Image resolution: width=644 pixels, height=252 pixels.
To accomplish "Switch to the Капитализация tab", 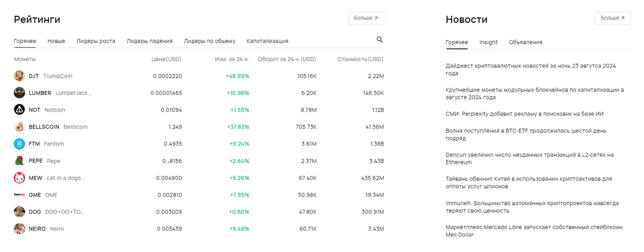I will click(x=267, y=41).
